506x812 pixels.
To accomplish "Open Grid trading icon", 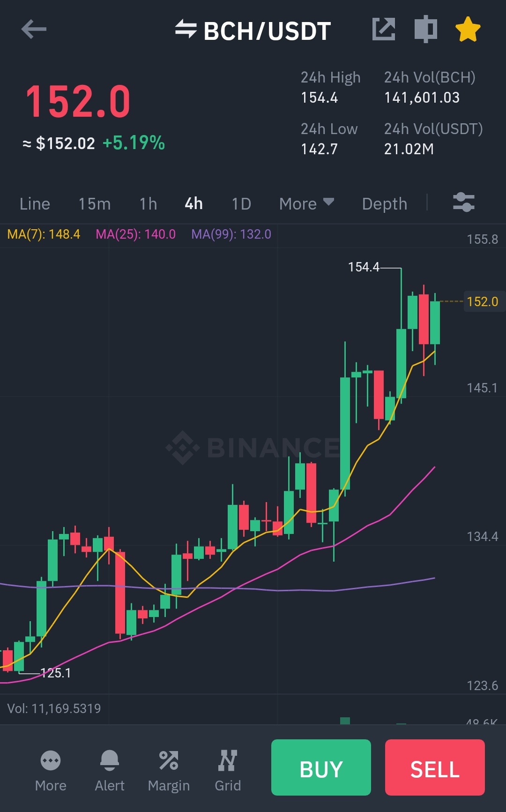I will pyautogui.click(x=228, y=760).
